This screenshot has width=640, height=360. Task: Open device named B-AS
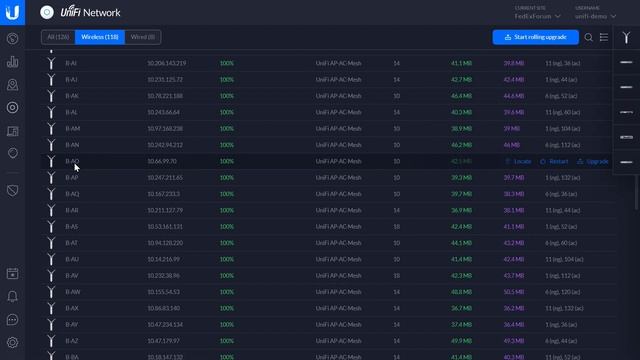tap(72, 227)
